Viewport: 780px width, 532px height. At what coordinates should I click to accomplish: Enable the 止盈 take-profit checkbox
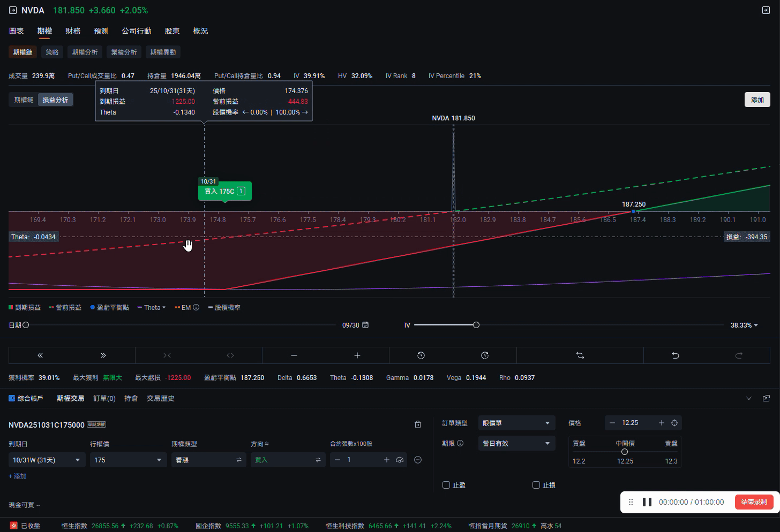click(446, 485)
